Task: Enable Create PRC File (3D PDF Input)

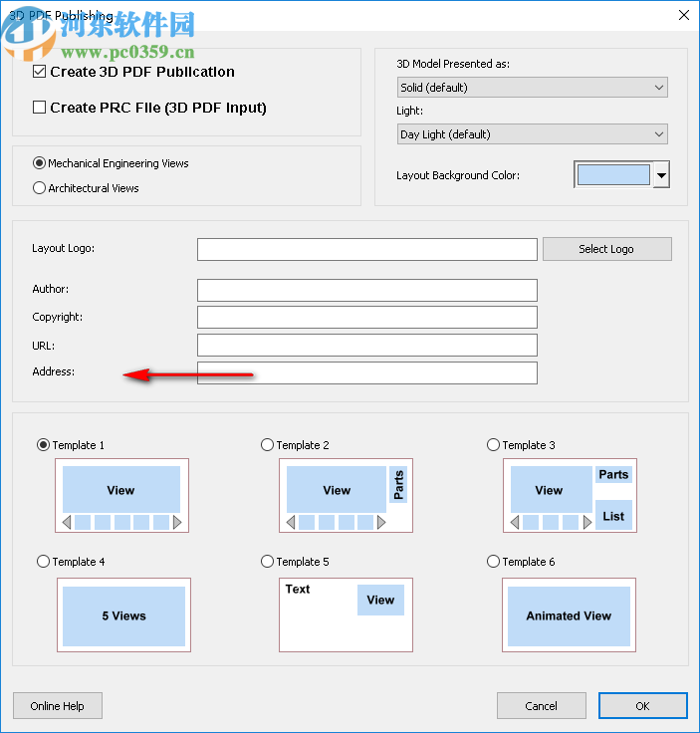Action: coord(39,108)
